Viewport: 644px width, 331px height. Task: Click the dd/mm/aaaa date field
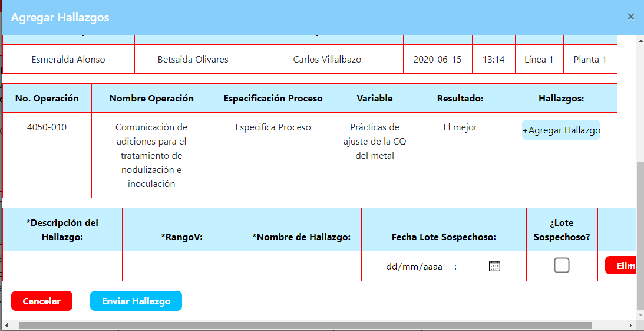tap(429, 267)
